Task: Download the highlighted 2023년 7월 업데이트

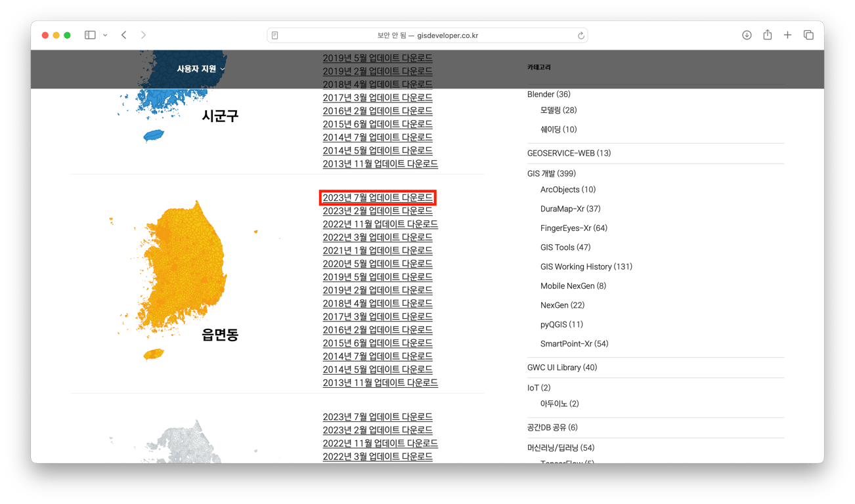Action: pos(377,198)
